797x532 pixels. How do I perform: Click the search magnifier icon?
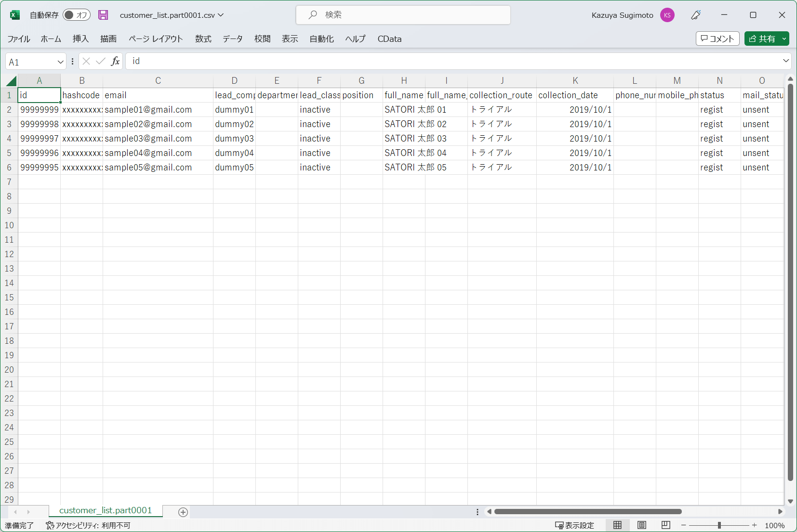tap(313, 15)
